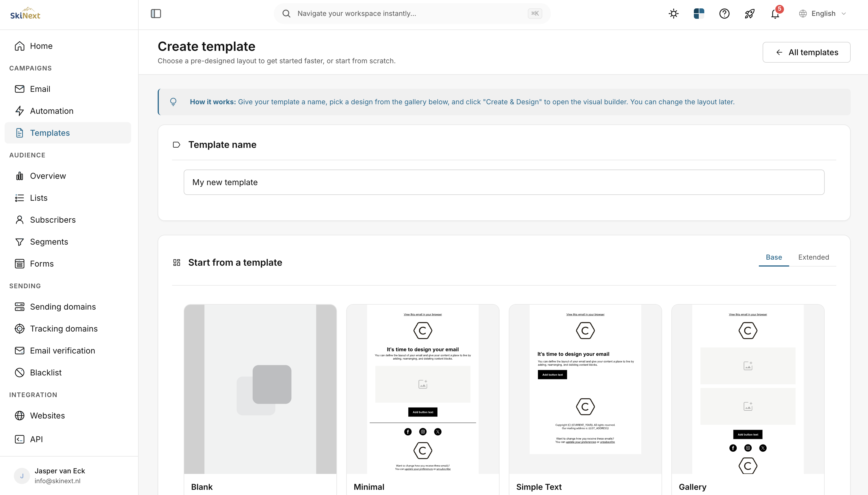This screenshot has height=495, width=868.
Task: Open Lists page
Action: click(68, 198)
